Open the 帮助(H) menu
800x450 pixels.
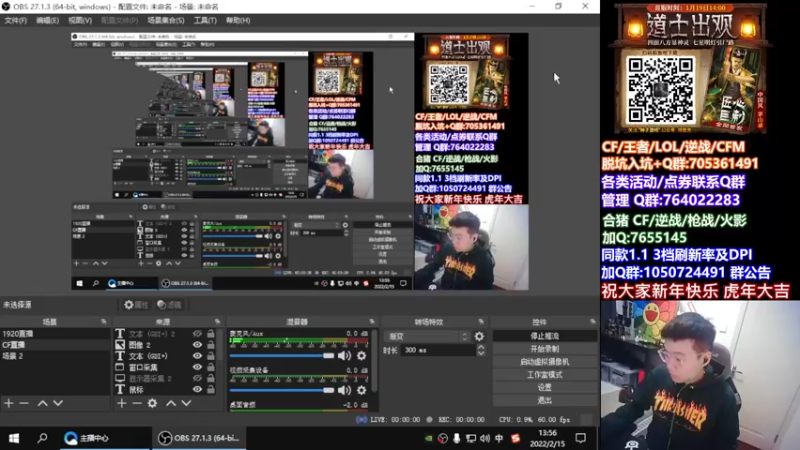(x=238, y=20)
